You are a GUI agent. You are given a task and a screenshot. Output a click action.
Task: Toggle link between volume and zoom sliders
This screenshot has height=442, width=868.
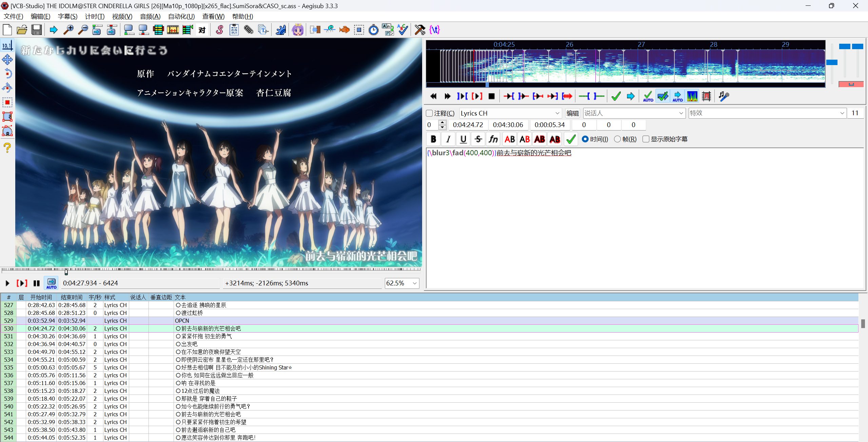pyautogui.click(x=851, y=84)
